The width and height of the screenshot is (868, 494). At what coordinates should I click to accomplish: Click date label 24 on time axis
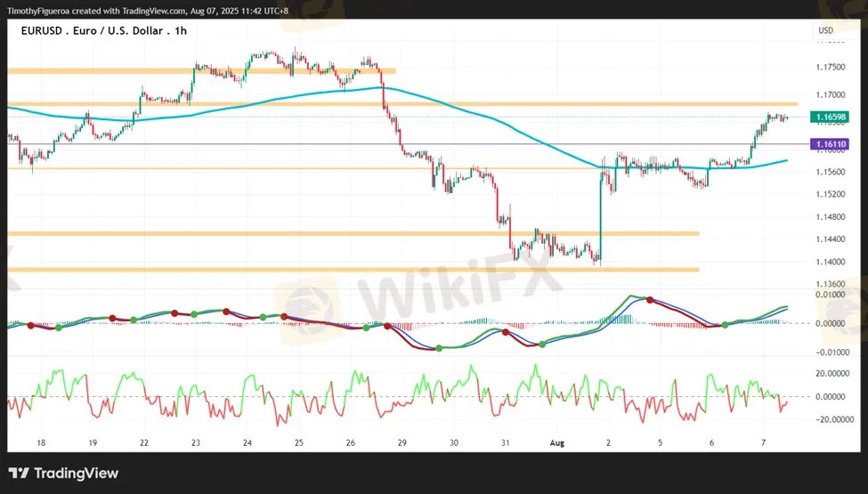click(247, 443)
